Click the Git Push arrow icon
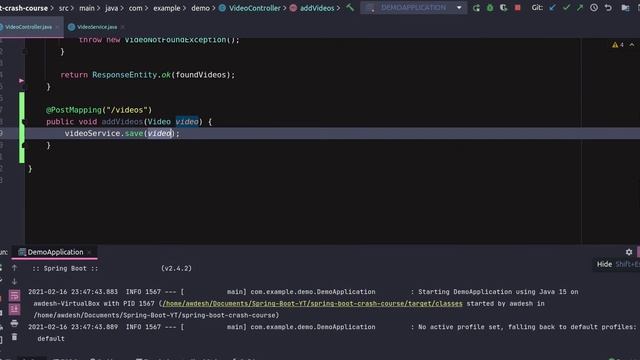The width and height of the screenshot is (640, 360). tap(580, 8)
